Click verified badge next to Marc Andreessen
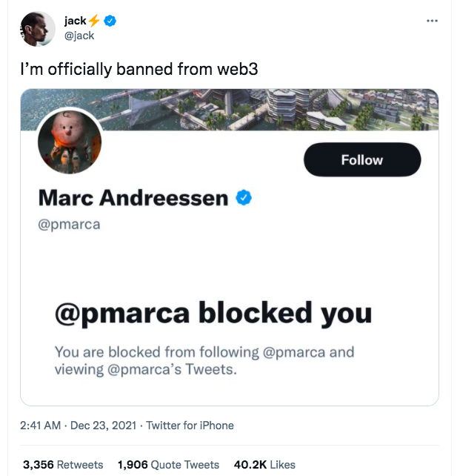The image size is (460, 476). click(x=244, y=198)
